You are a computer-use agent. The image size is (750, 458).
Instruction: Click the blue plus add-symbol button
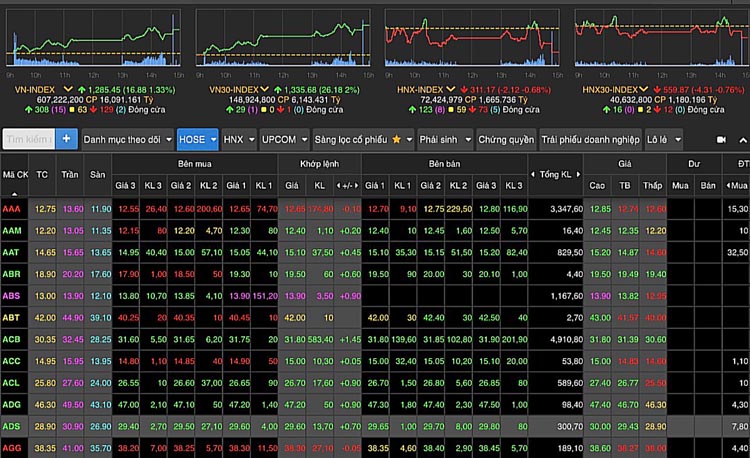click(67, 139)
